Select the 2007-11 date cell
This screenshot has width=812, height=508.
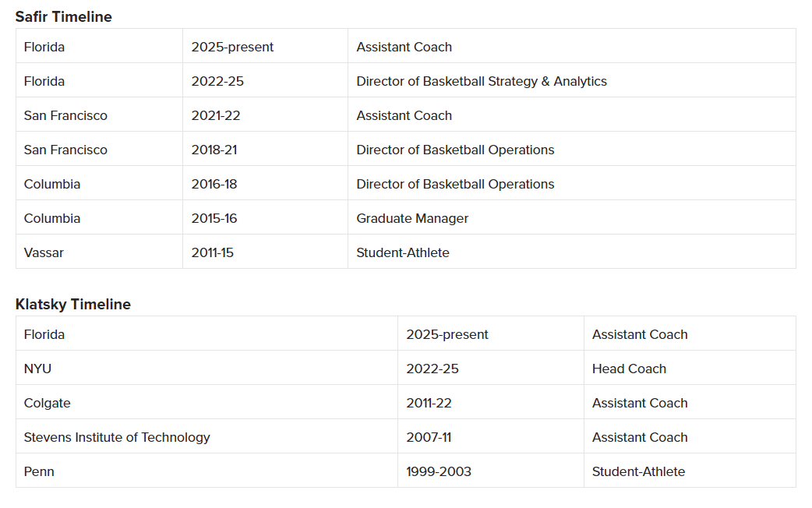429,437
